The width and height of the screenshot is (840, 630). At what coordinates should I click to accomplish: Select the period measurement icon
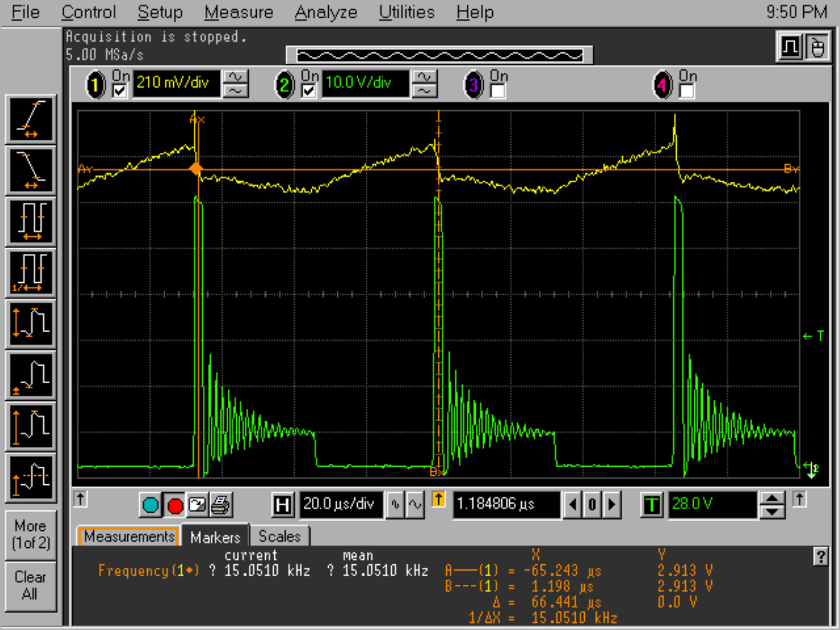(31, 222)
